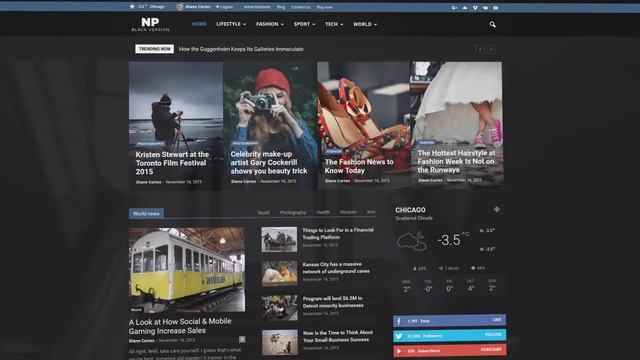Open the Buy now link

tap(324, 7)
